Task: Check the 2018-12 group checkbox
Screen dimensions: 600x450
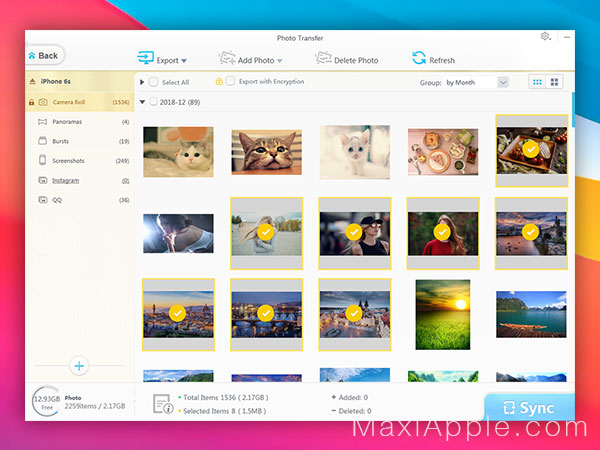Action: (x=153, y=102)
